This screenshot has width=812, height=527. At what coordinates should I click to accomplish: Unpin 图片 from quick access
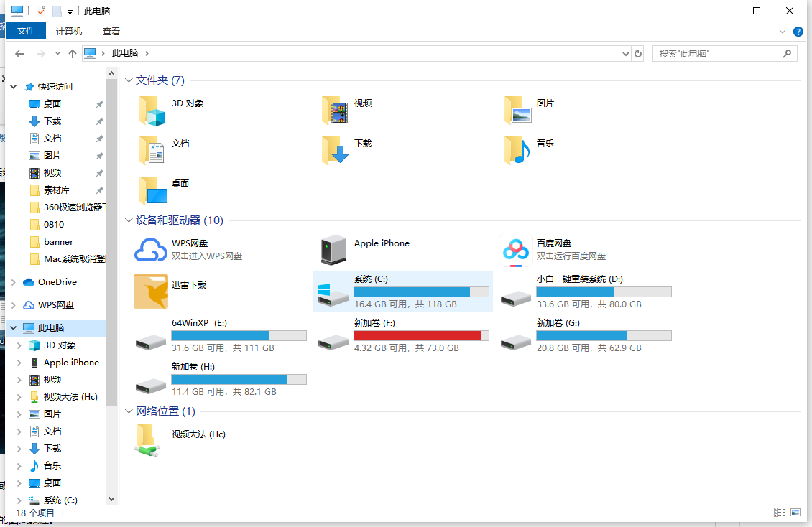[x=100, y=155]
